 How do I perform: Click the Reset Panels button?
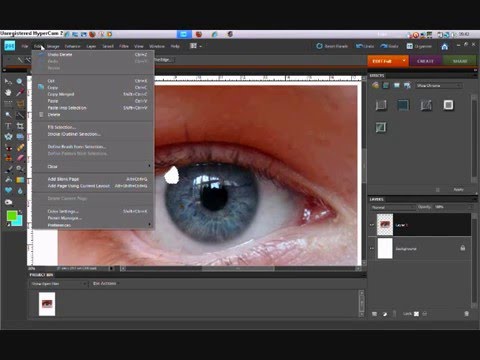[x=332, y=46]
